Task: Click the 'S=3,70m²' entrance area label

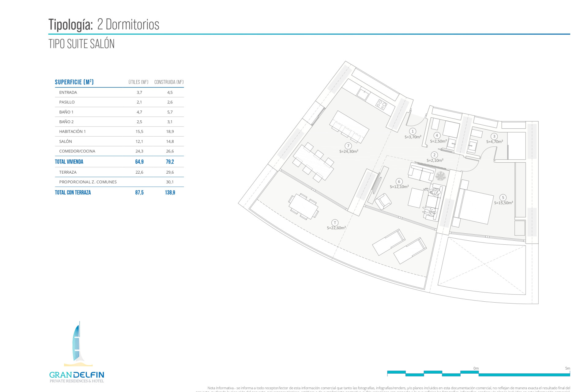Action: [413, 137]
